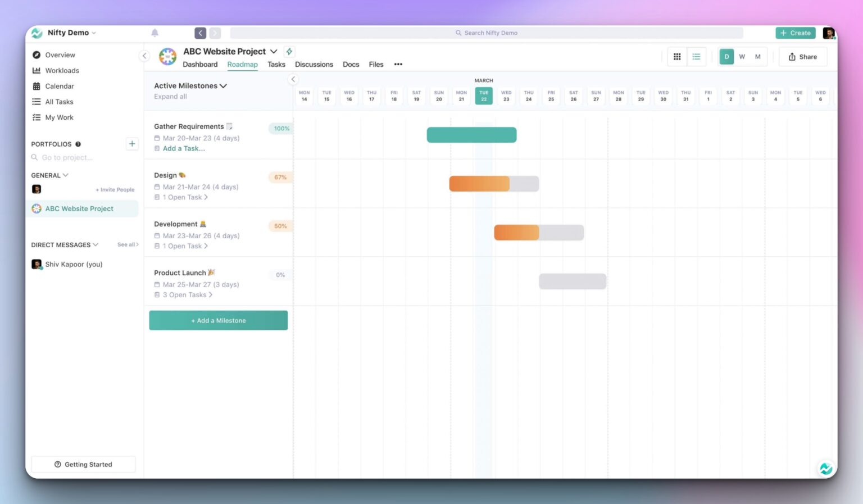Go to the Discussions tab
This screenshot has width=863, height=504.
(314, 65)
